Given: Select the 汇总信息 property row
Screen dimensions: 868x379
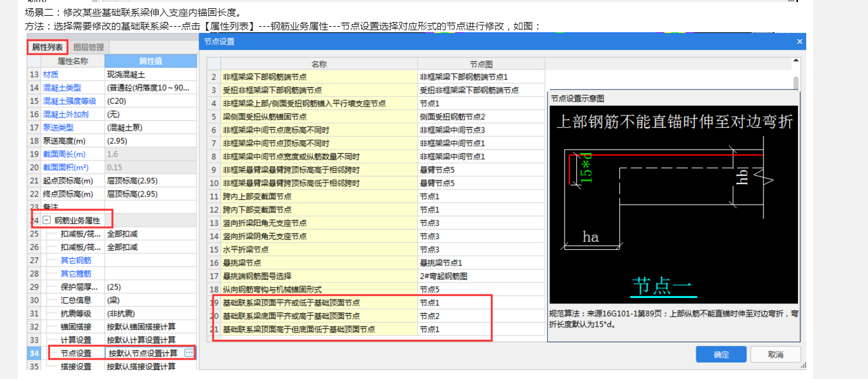Looking at the screenshot, I should coord(112,300).
